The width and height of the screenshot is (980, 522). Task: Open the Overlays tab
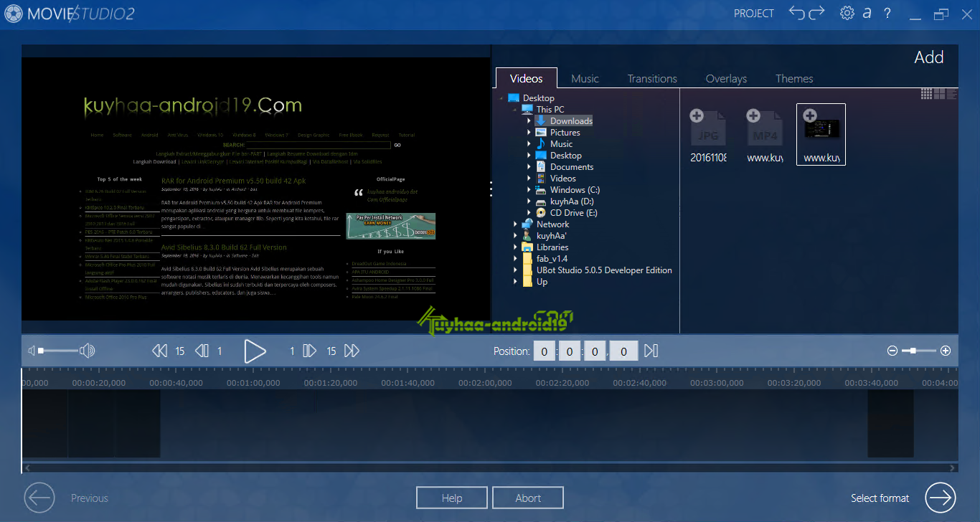(x=726, y=79)
